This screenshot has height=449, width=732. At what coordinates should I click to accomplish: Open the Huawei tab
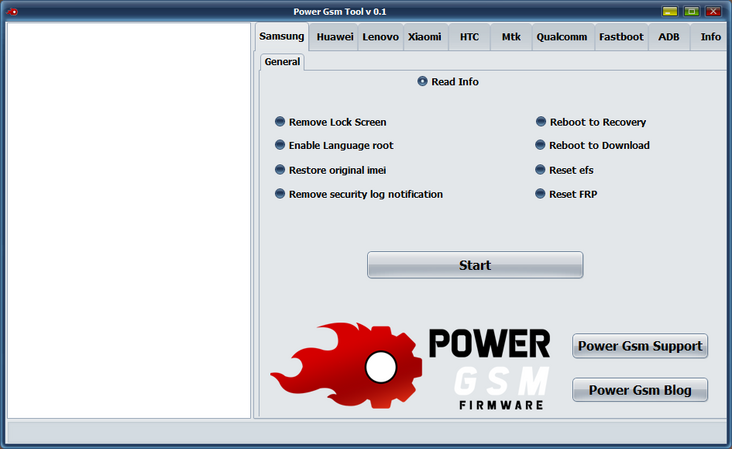click(335, 37)
